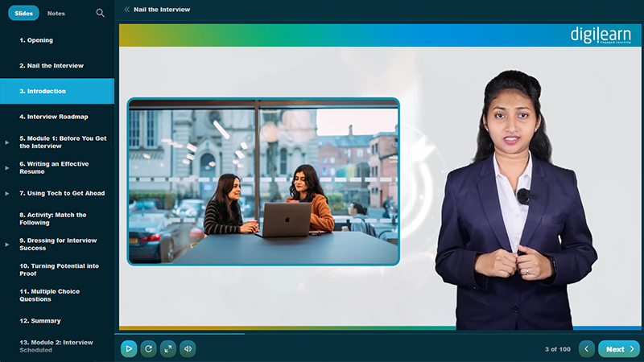Open the search magnifier in the sidebar
Image resolution: width=644 pixels, height=362 pixels.
coord(101,13)
